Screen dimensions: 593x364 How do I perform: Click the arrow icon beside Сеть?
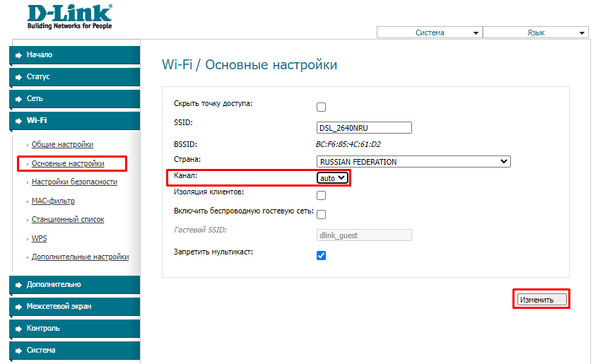click(x=18, y=99)
